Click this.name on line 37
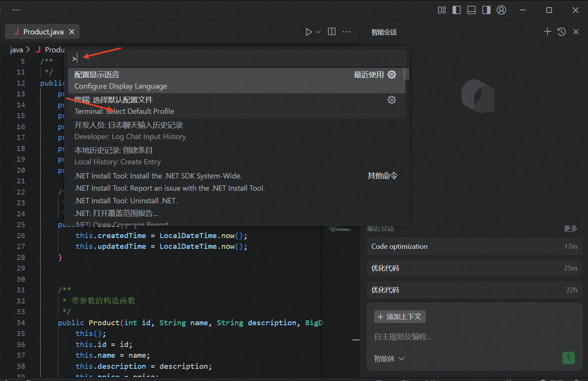This screenshot has width=588, height=381. [x=95, y=355]
